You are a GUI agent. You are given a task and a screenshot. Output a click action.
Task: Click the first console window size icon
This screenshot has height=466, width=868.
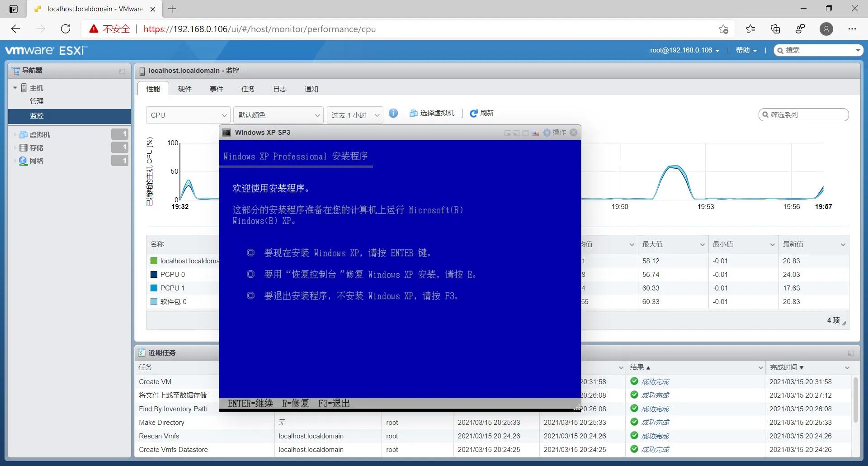(x=507, y=133)
